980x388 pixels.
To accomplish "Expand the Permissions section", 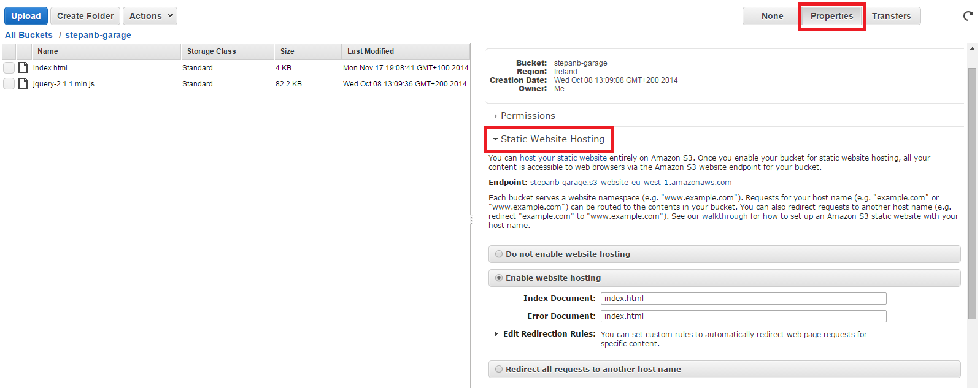I will (527, 116).
